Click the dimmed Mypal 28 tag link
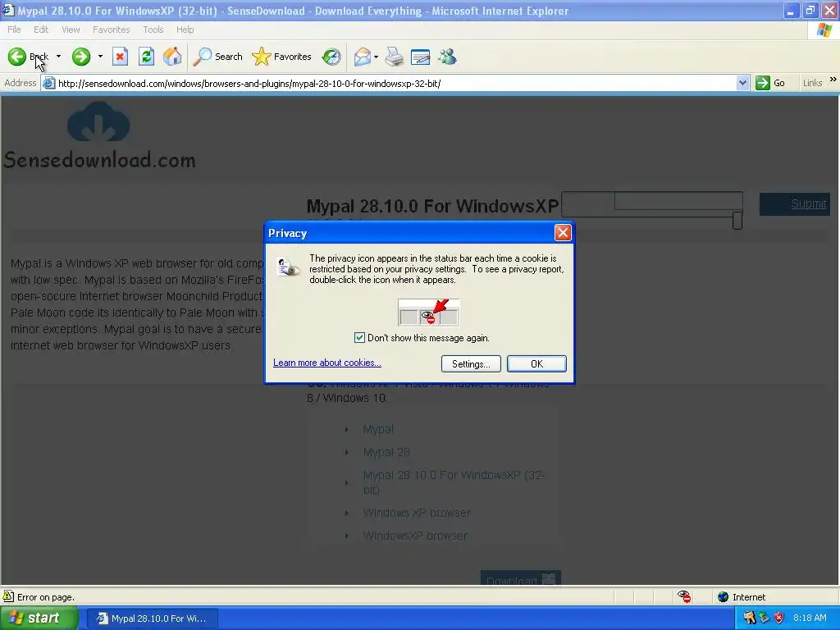Image resolution: width=840 pixels, height=630 pixels. [x=386, y=452]
